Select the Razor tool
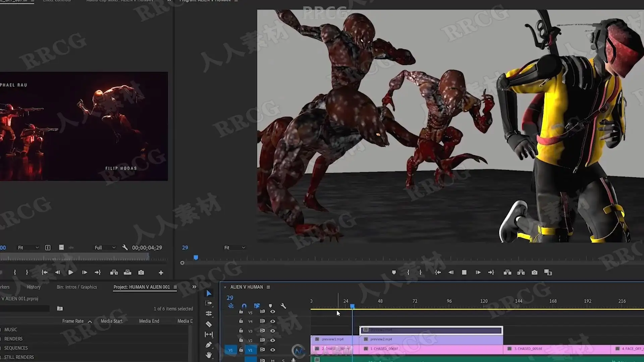 pos(209,324)
